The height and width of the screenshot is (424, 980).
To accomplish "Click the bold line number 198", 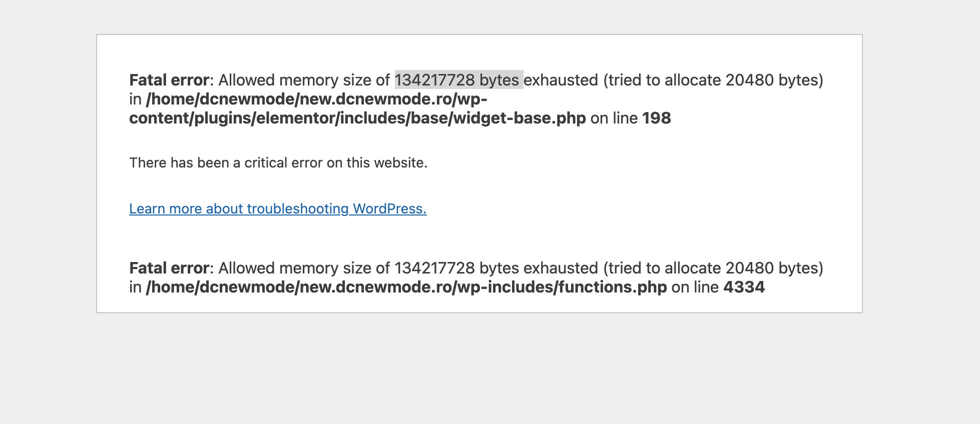I will (657, 118).
